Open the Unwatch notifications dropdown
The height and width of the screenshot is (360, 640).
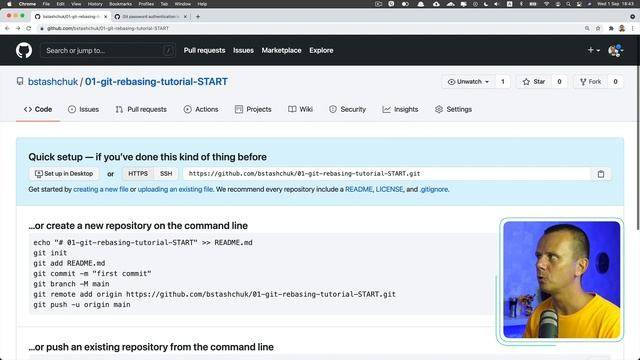[468, 82]
